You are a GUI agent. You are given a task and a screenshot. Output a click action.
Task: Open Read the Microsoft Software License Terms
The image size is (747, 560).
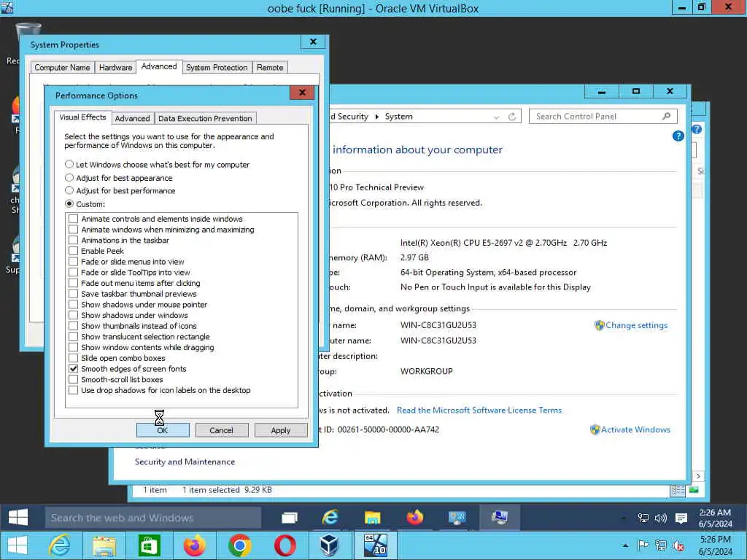(479, 410)
